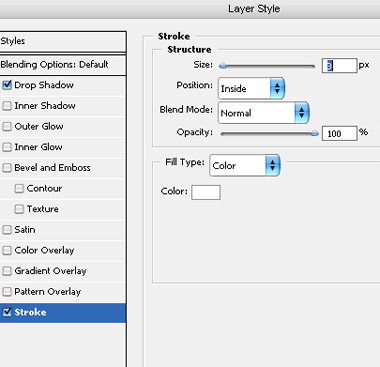Screen dimensions: 380x367
Task: Select the Styles row in the list
Action: coord(63,41)
